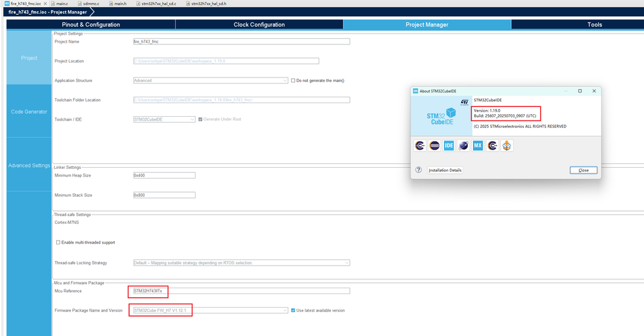Click the Cortex-M7NS label

[x=66, y=222]
